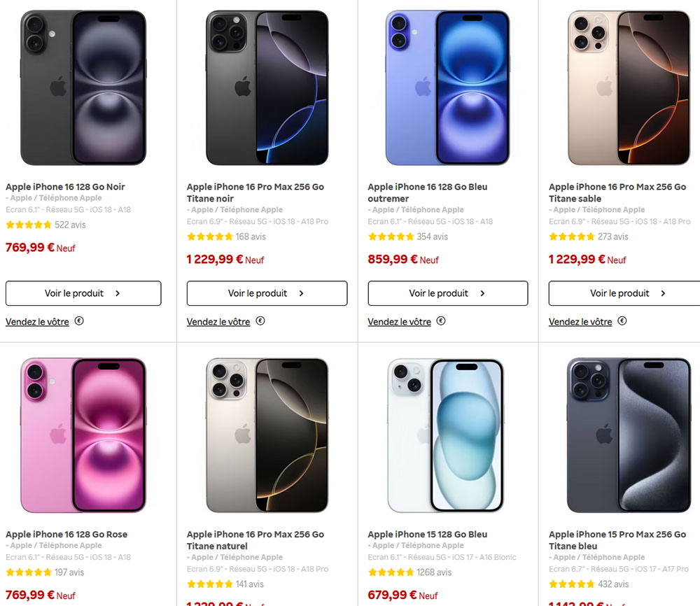Open the light blue iPhone 15 product image
The image size is (700, 606).
click(445, 435)
